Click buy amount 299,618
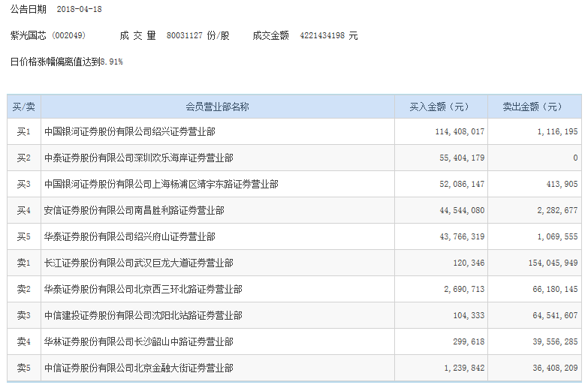This screenshot has height=388, width=588. click(x=469, y=341)
